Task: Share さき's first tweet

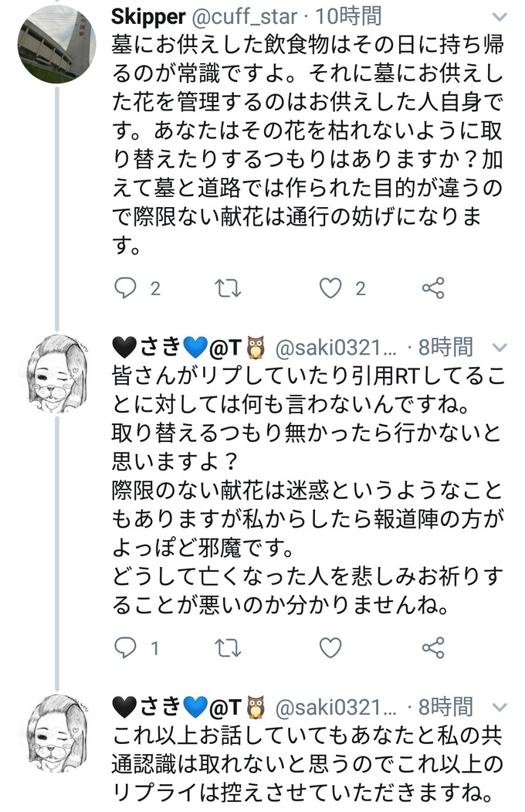Action: (433, 647)
